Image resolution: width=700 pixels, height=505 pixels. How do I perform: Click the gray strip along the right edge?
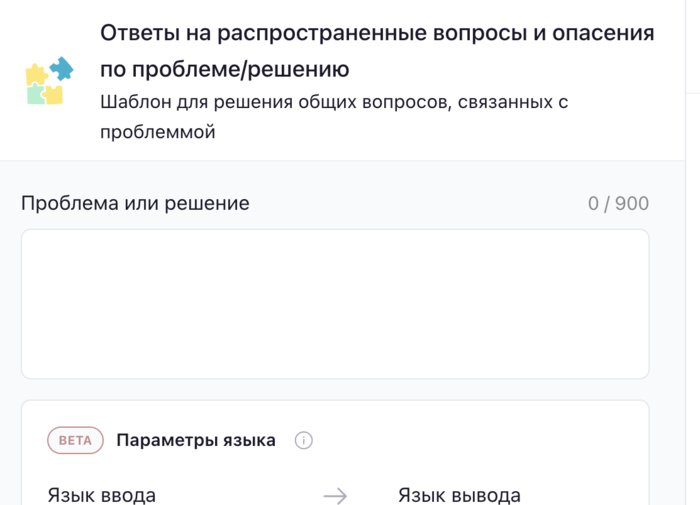pos(692,300)
